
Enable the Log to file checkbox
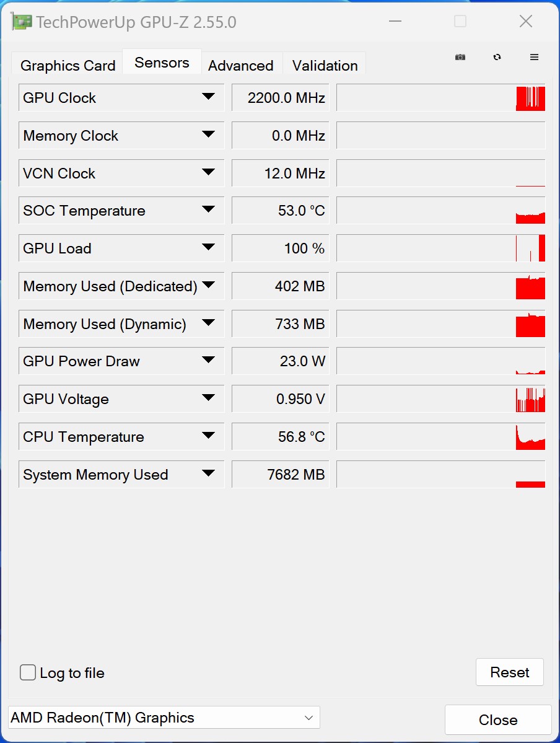[27, 672]
